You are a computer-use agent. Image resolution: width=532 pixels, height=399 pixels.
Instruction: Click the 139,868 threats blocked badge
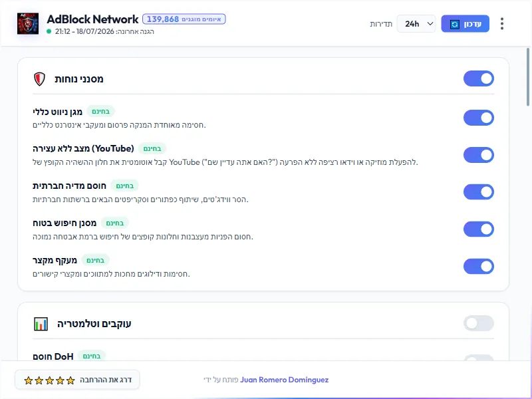(184, 19)
